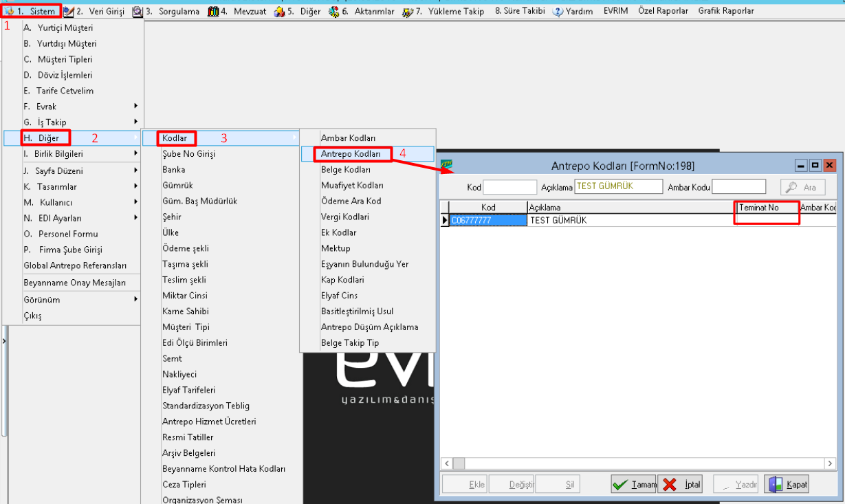Select Antrepo Hizmet Ücretleri entry
Image resolution: width=845 pixels, height=504 pixels.
tap(221, 421)
